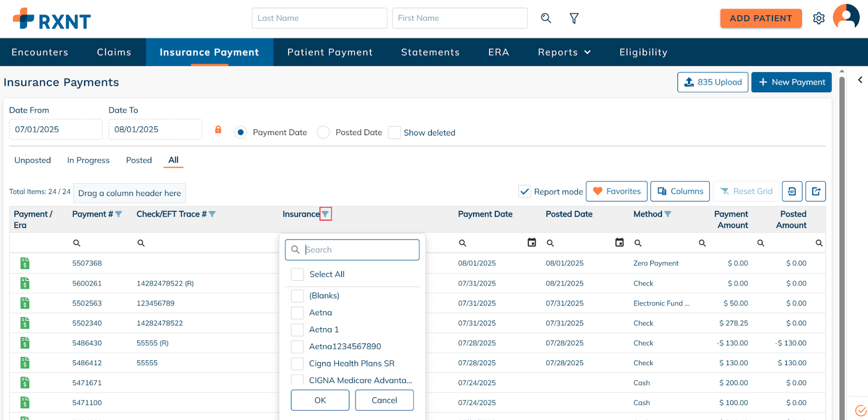This screenshot has height=420, width=868.
Task: Open payment document icon for 5507368
Action: click(x=25, y=263)
